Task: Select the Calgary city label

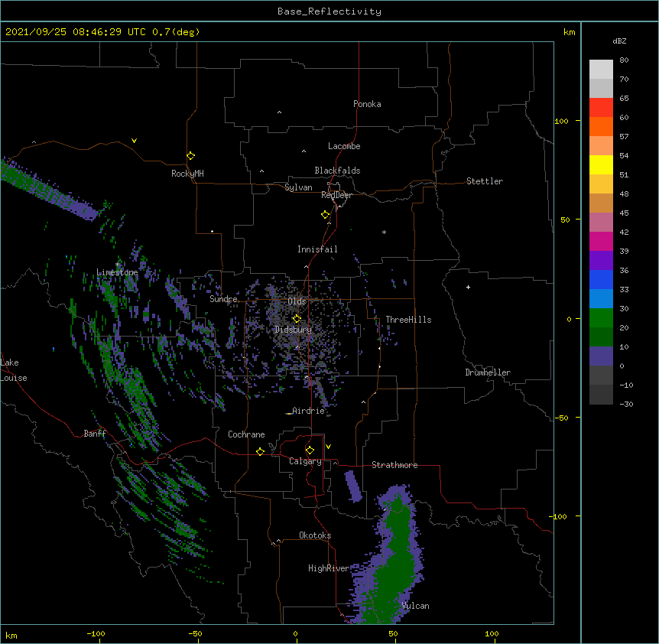Action: coord(305,461)
